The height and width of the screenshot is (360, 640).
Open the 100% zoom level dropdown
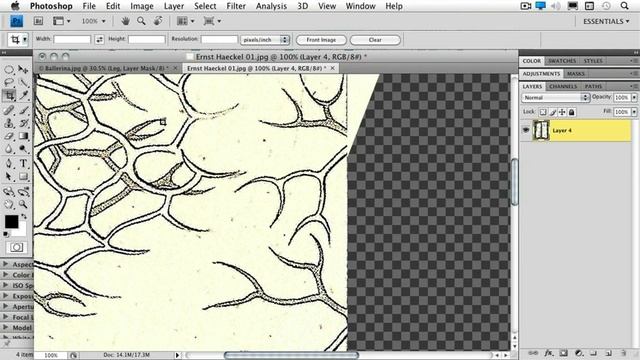click(x=93, y=21)
